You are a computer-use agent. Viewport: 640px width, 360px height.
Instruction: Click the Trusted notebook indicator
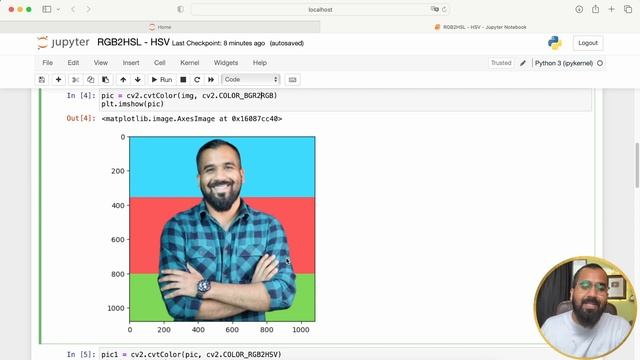point(501,63)
